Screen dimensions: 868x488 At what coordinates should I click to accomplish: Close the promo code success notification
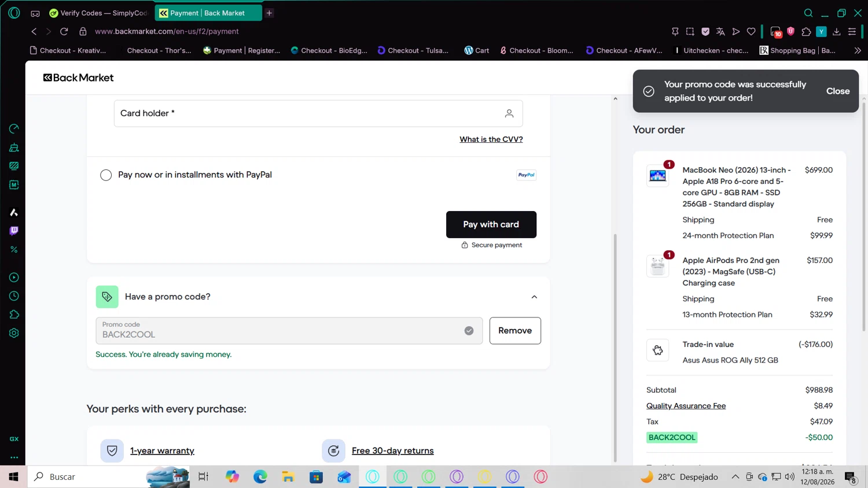[x=838, y=91]
